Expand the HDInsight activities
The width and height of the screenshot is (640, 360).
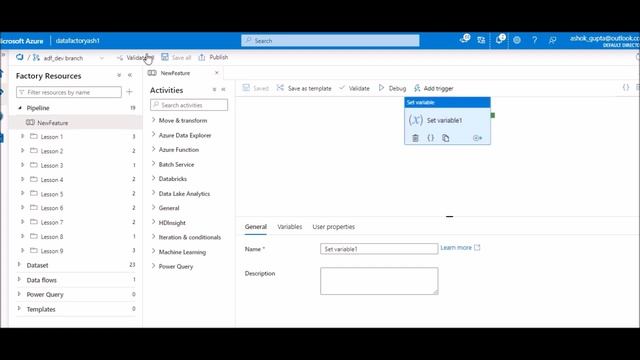153,222
